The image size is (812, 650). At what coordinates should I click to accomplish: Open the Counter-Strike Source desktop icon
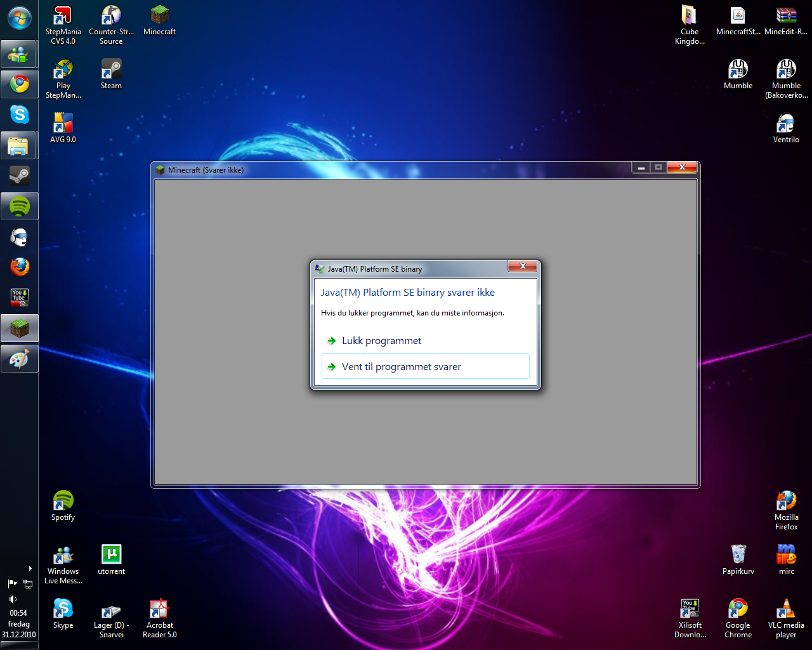pyautogui.click(x=111, y=25)
